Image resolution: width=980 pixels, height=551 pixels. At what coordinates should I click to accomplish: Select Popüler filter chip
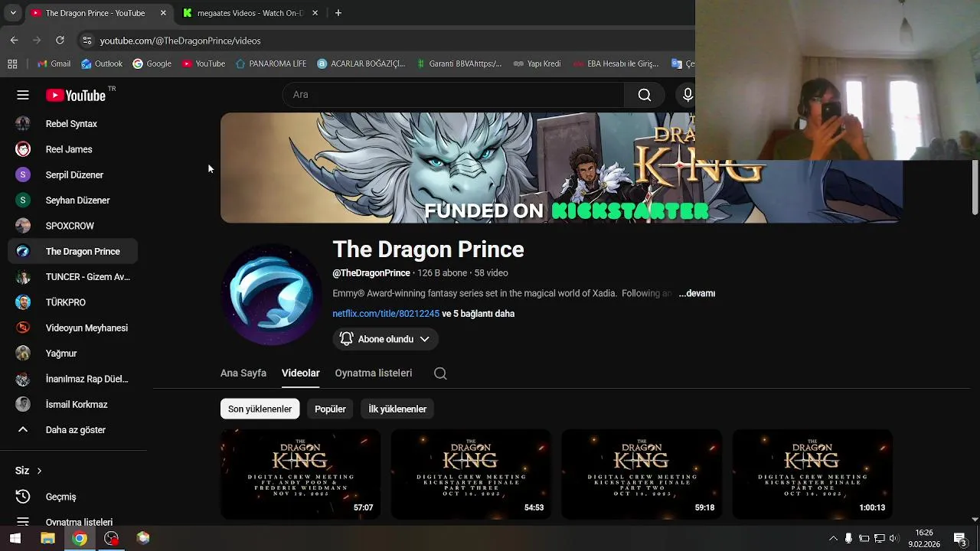pos(330,409)
